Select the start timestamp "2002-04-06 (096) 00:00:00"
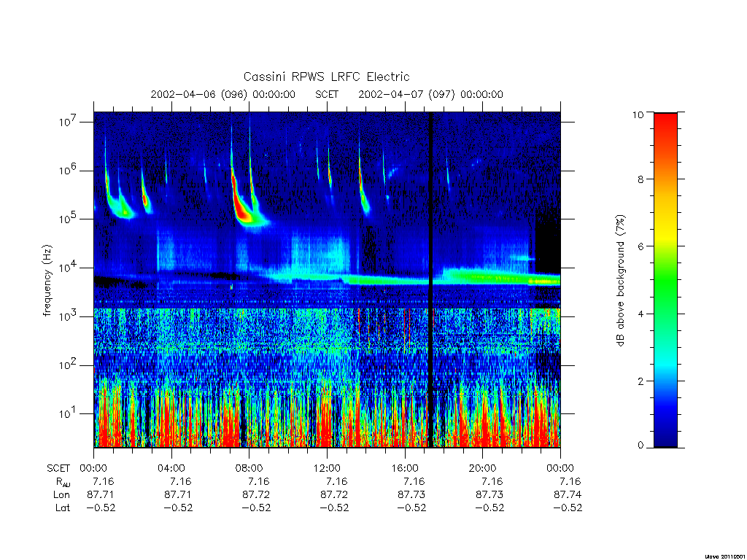747x560 pixels. [223, 94]
